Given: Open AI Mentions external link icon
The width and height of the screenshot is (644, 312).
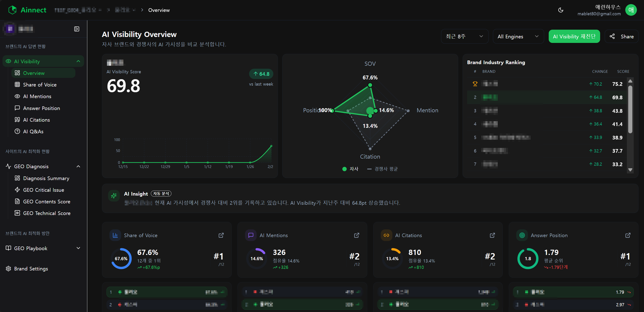Looking at the screenshot, I should [x=356, y=235].
